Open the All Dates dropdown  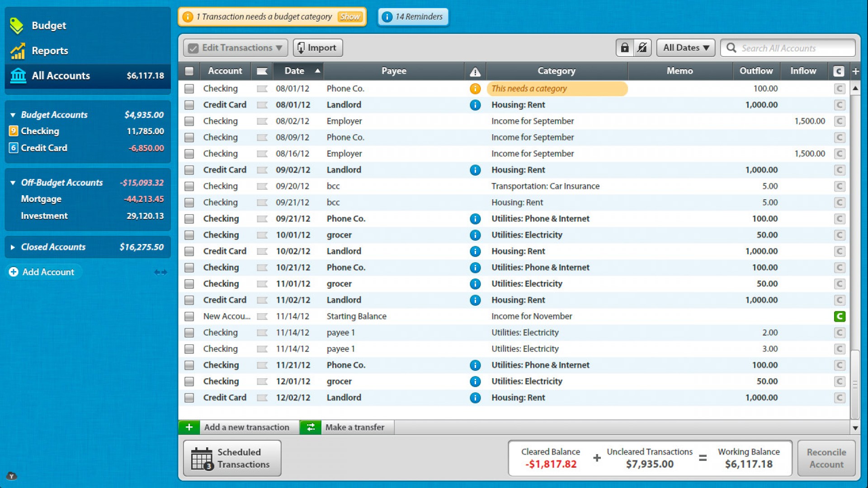(685, 47)
